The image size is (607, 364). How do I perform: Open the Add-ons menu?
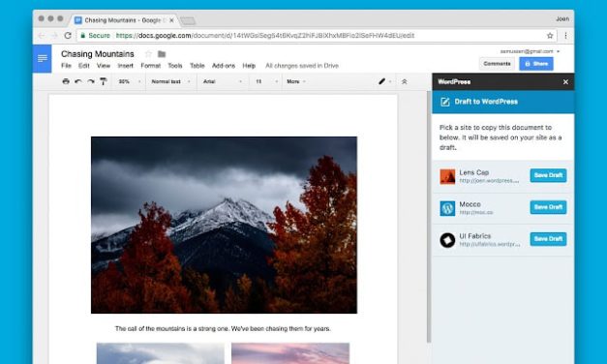pyautogui.click(x=224, y=66)
